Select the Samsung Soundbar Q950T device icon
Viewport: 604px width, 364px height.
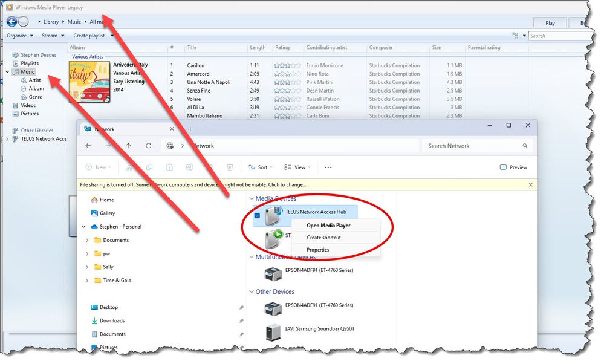click(x=273, y=331)
